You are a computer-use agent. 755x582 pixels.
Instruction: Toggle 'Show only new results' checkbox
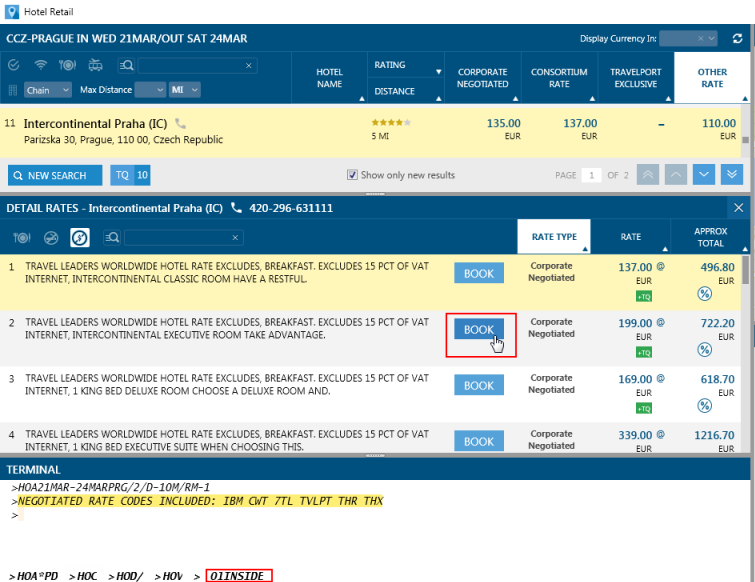(x=352, y=175)
